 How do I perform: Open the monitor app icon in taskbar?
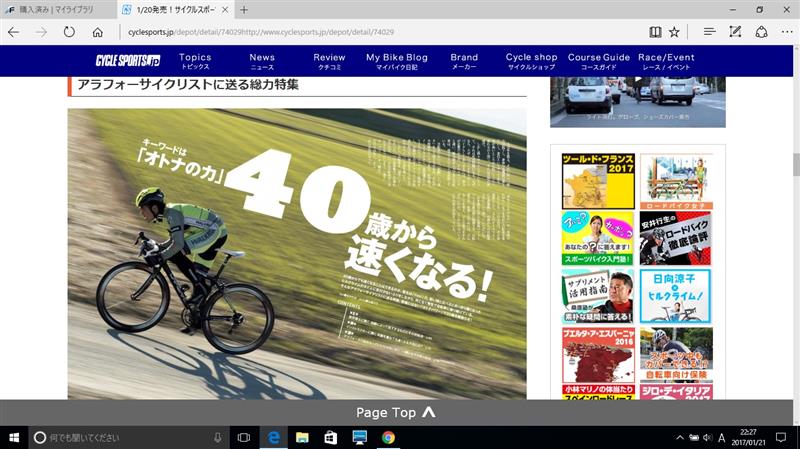click(360, 437)
